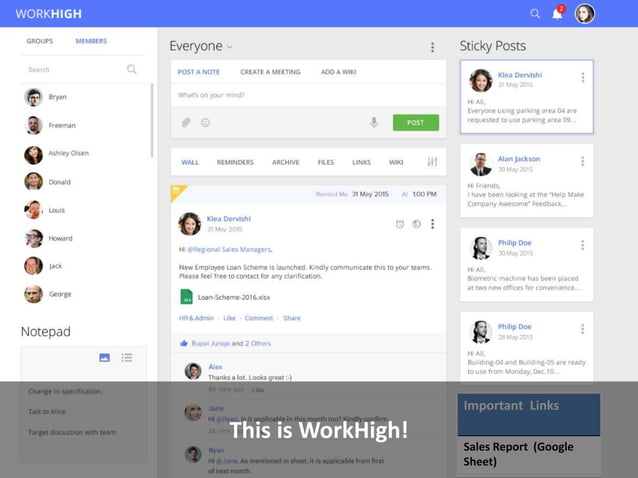This screenshot has width=638, height=478.
Task: Click Share on the wall post
Action: 292,318
